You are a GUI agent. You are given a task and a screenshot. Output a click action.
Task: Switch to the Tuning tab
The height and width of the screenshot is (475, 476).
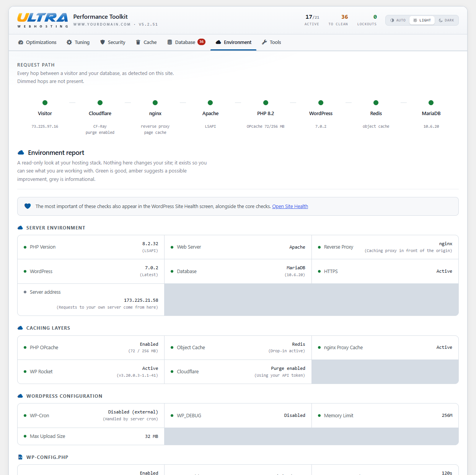click(x=78, y=42)
